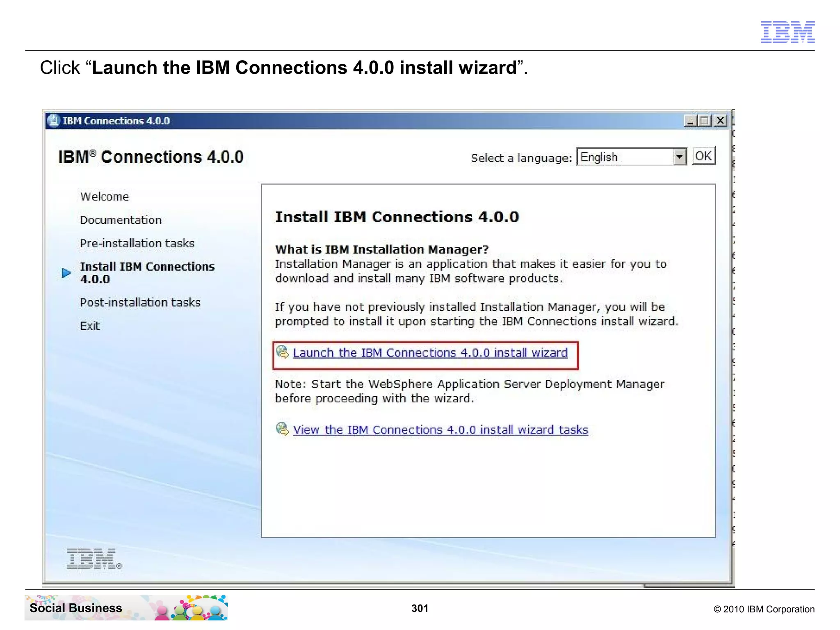Maximize the IBM Connections window
The height and width of the screenshot is (630, 840).
click(x=705, y=121)
